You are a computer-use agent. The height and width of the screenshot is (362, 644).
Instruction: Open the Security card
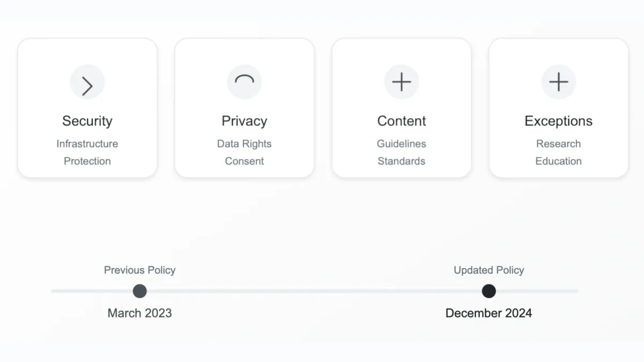[x=87, y=107]
